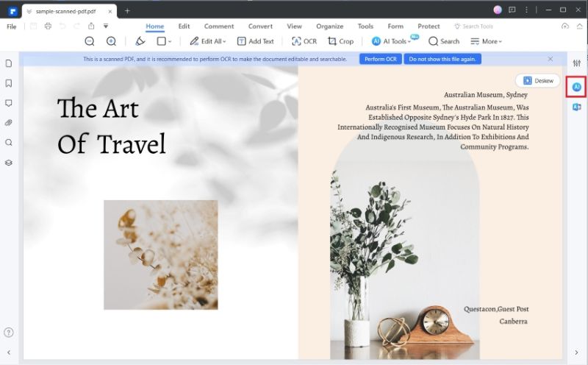Image resolution: width=588 pixels, height=365 pixels.
Task: Switch to the Protect tab
Action: pos(429,26)
